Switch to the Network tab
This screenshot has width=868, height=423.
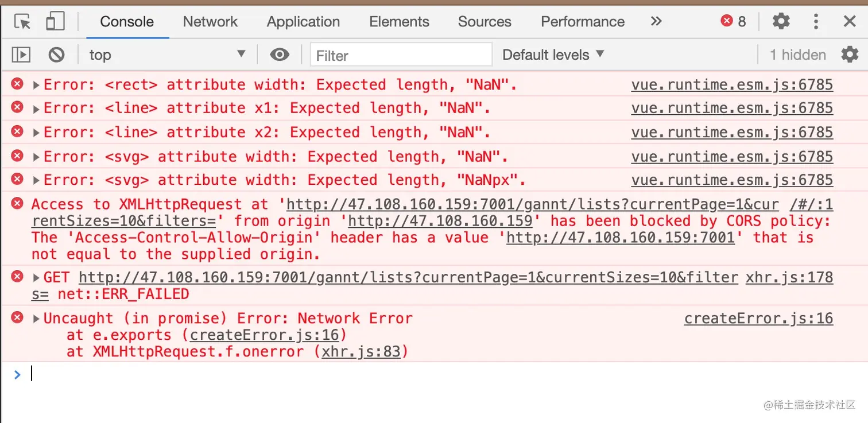[210, 22]
